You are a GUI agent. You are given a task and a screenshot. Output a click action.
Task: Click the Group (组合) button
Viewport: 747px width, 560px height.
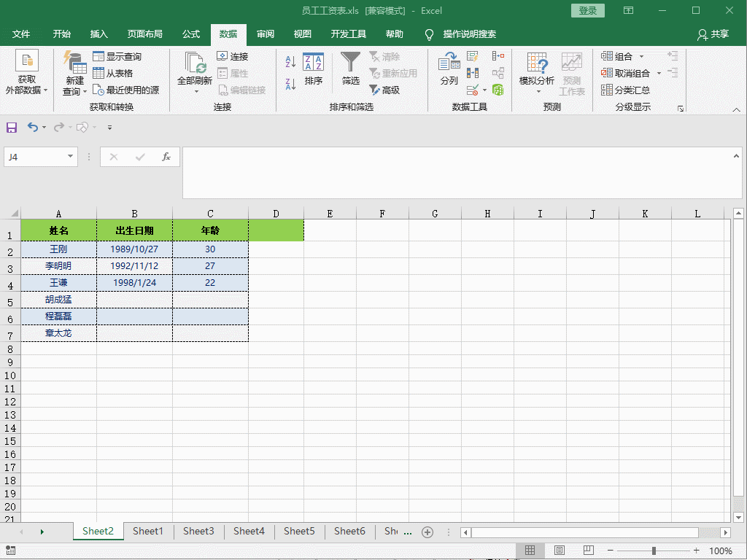(x=616, y=57)
